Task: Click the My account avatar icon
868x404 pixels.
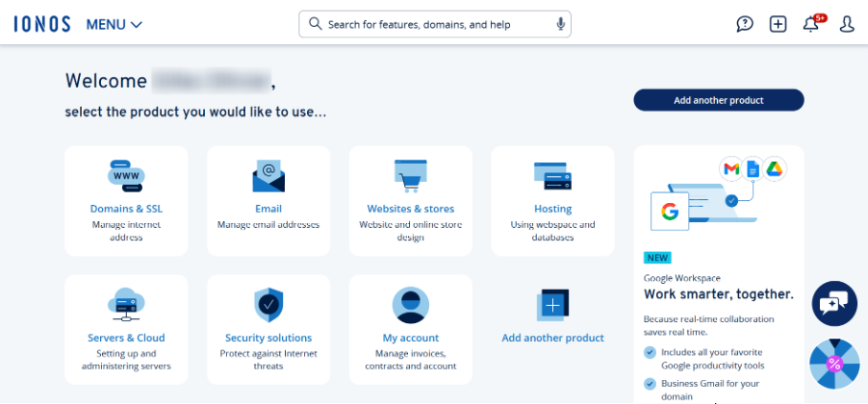Action: [411, 305]
